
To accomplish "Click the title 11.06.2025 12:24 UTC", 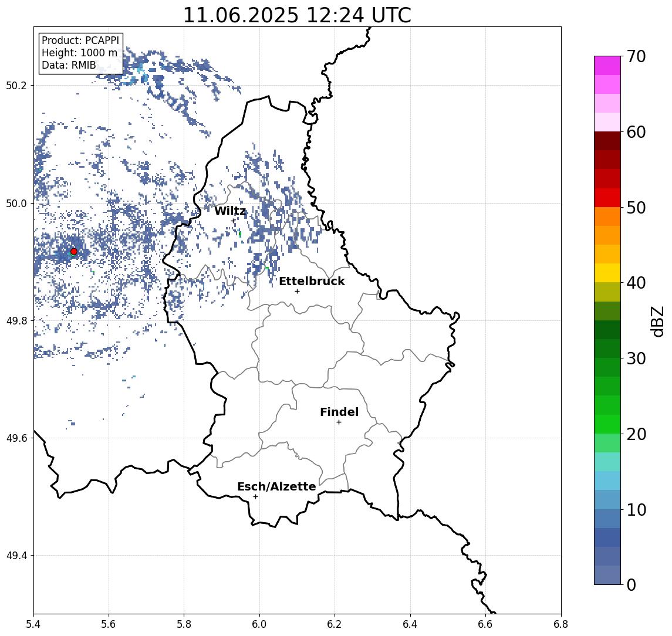I will click(x=297, y=15).
